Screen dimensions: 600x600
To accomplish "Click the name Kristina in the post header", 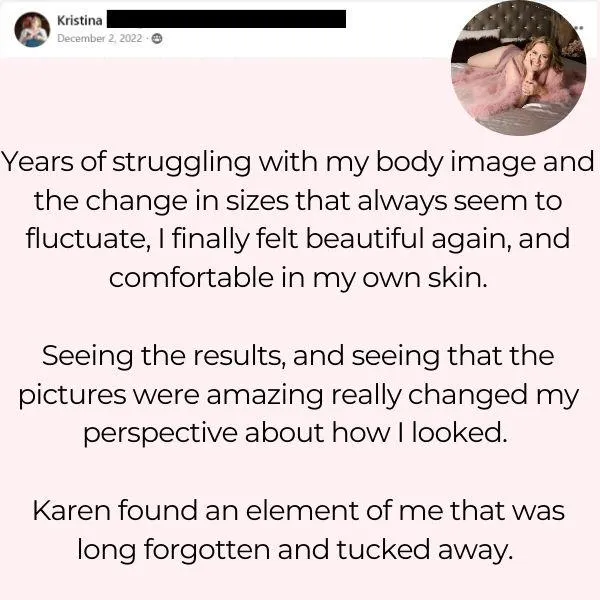I will pyautogui.click(x=80, y=20).
